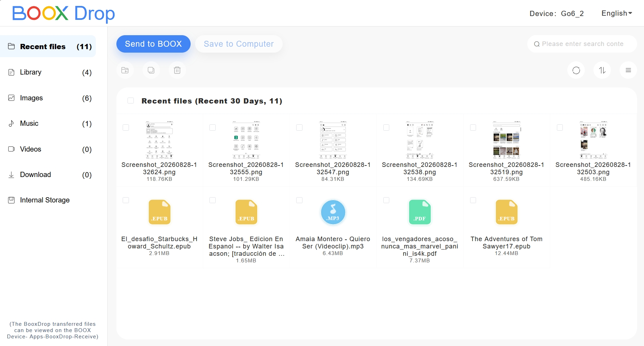The image size is (644, 346).
Task: Click Amaia Montero Quiero Ser filename
Action: point(333,243)
